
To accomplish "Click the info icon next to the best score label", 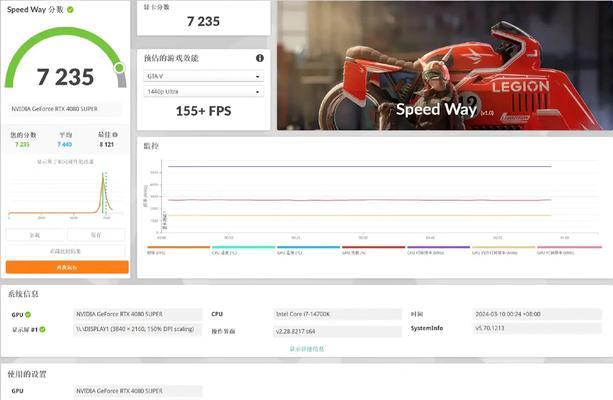I will coord(115,135).
